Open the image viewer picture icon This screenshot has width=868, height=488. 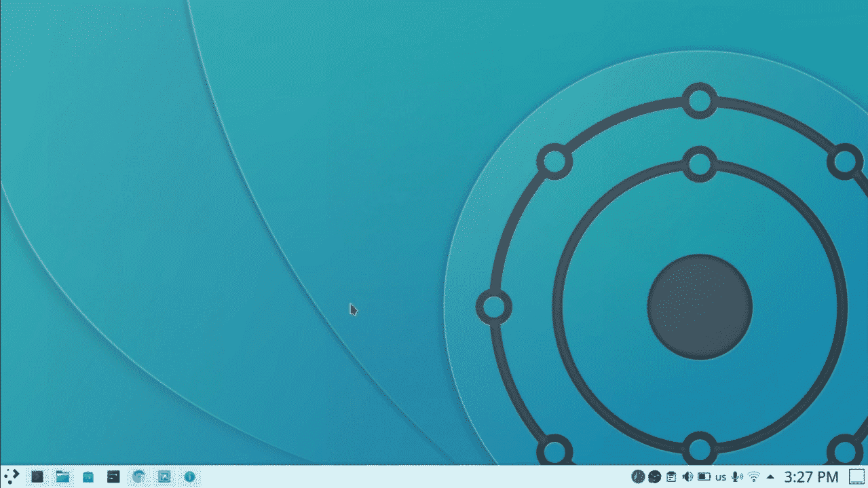click(x=164, y=476)
